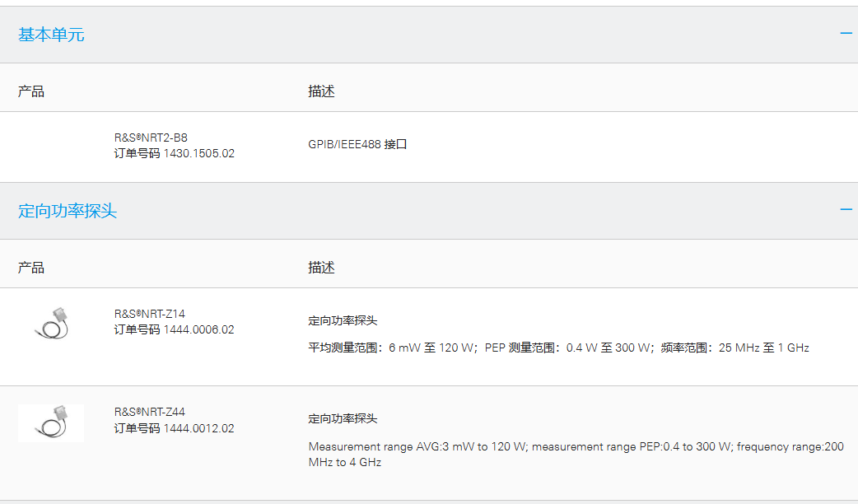View the R&S NRT-Z44 sensor thumbnail
Screen dimensions: 858x504
tap(51, 423)
